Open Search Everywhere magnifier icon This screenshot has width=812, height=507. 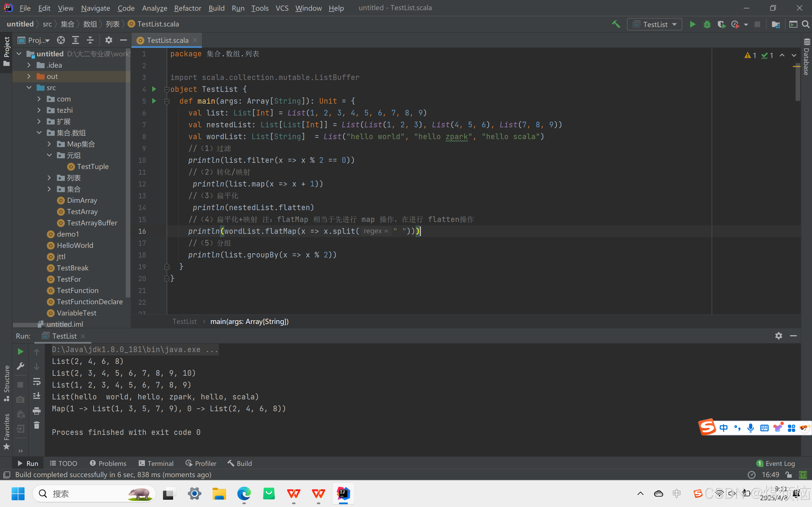[x=806, y=25]
